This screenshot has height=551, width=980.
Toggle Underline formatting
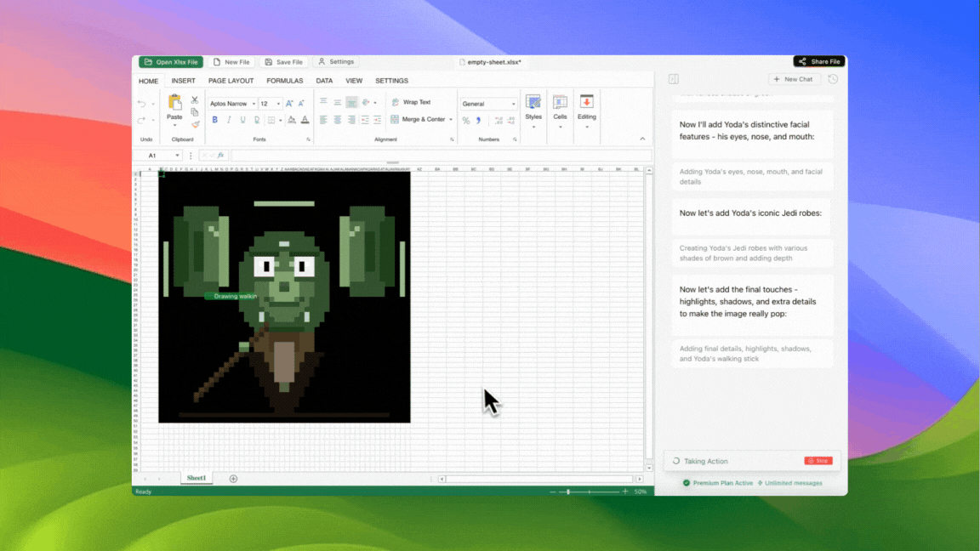click(242, 120)
